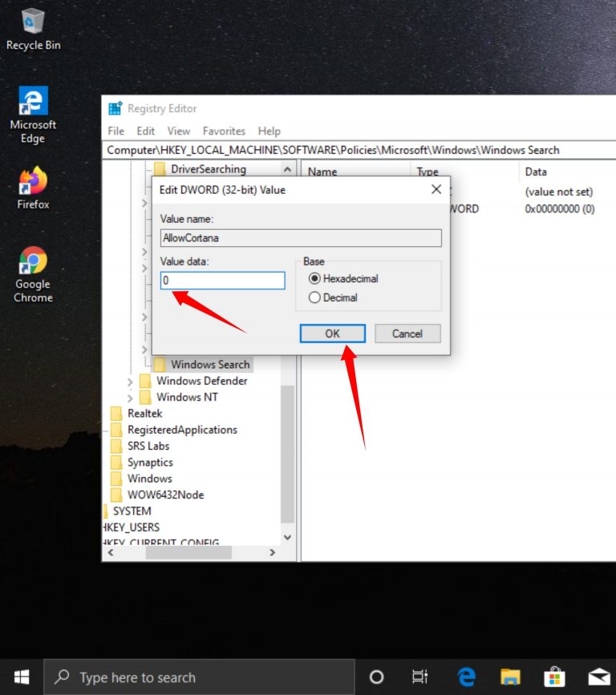Select the SYSTEM key in tree
This screenshot has height=695, width=616.
pos(132,511)
